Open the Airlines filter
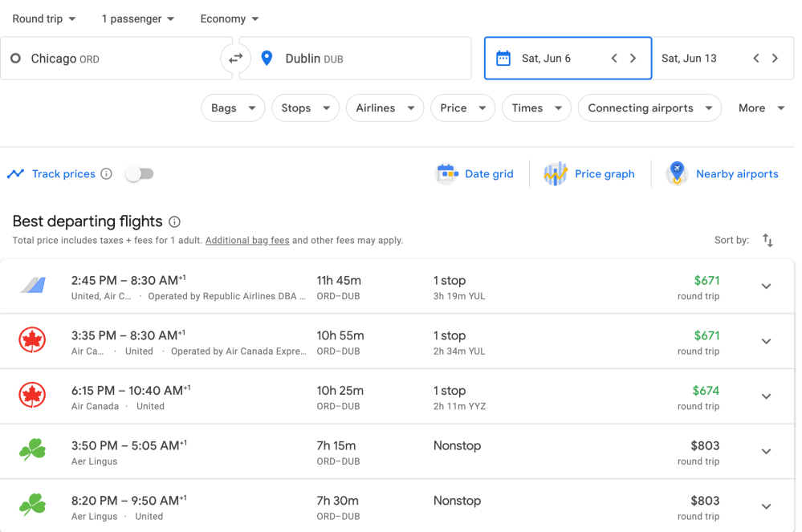Viewport: 802px width, 532px height. [385, 108]
